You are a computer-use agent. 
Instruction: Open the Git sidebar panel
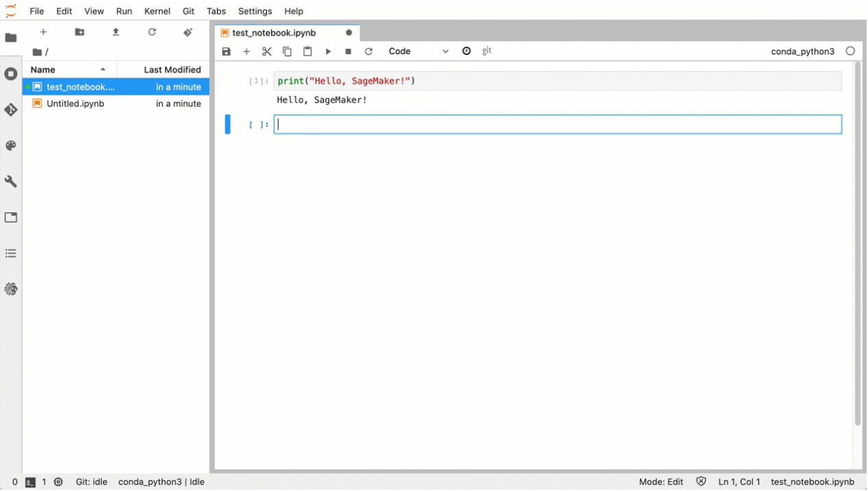click(11, 110)
